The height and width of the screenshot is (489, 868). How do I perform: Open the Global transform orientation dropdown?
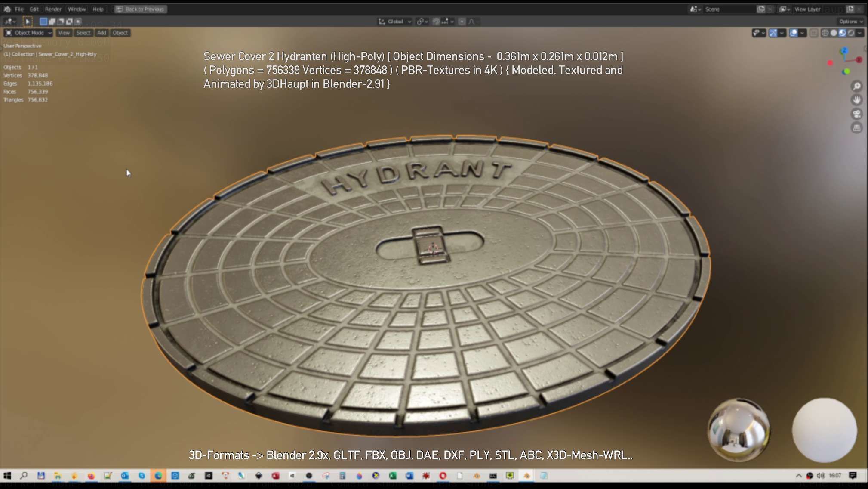[395, 22]
